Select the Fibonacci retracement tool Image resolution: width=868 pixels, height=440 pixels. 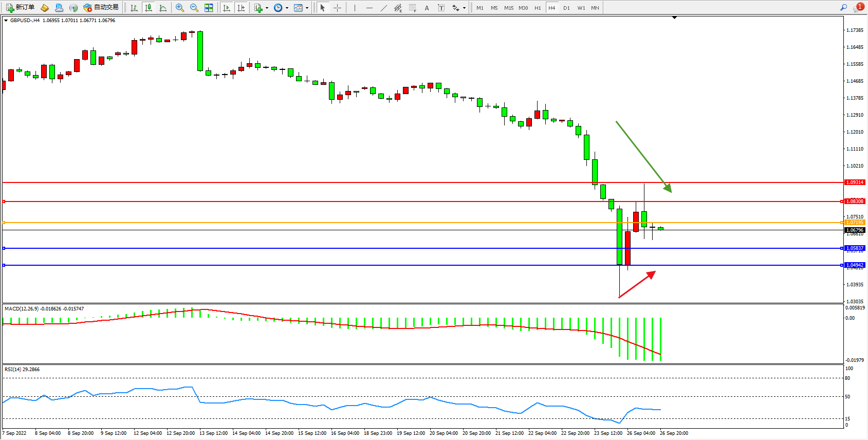click(x=413, y=8)
